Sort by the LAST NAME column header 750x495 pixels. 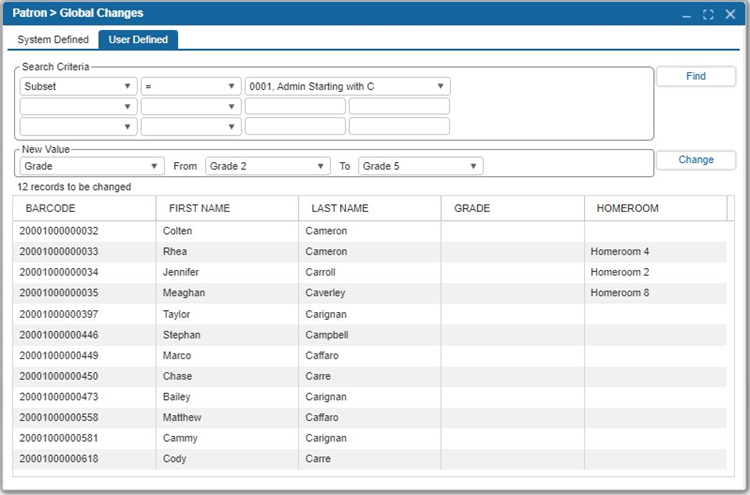(369, 208)
